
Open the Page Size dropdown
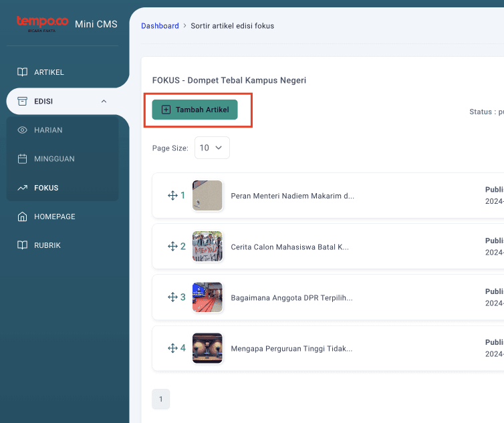pos(212,148)
